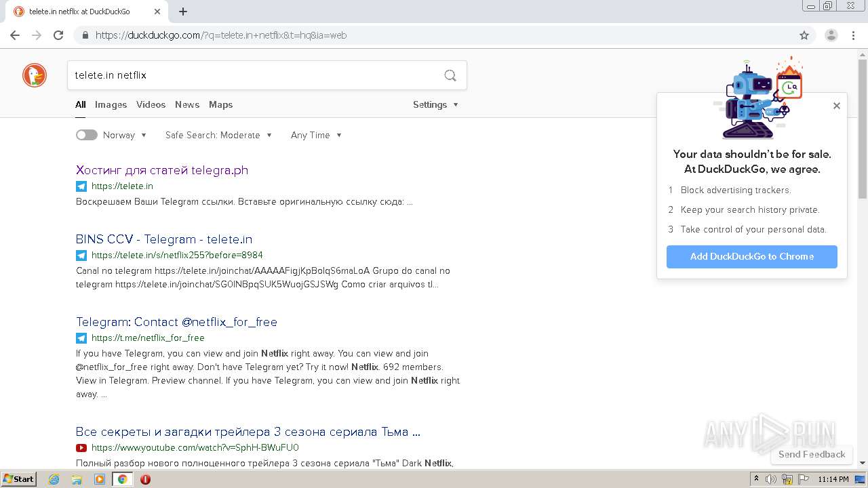Open media player icon in taskbar
This screenshot has height=488, width=868.
100,479
